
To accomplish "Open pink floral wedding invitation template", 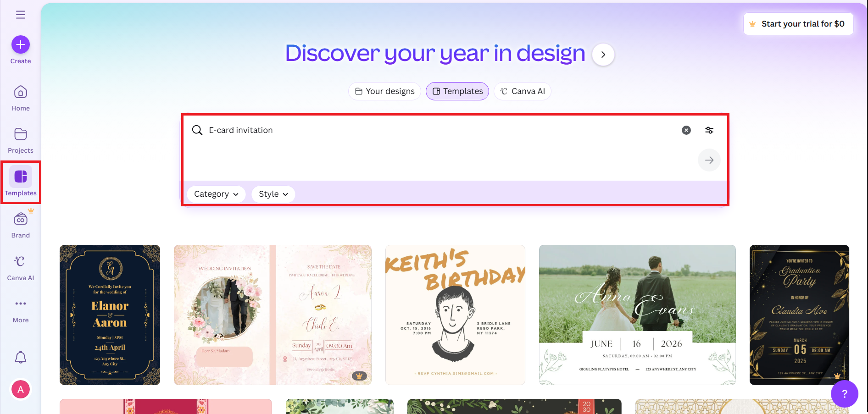I will (x=273, y=315).
